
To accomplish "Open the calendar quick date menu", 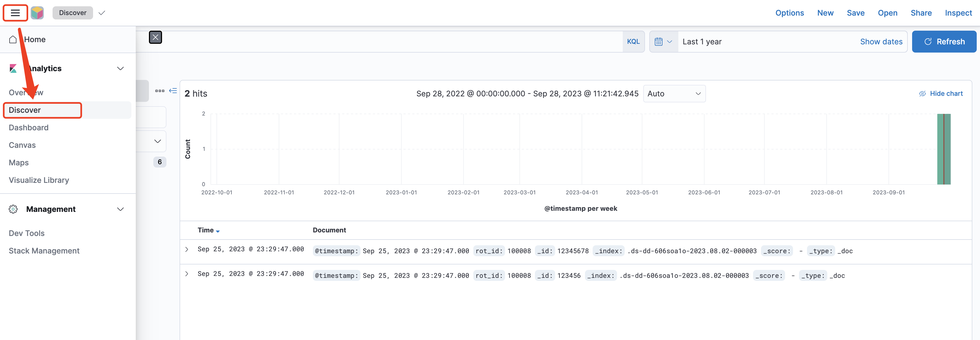I will pyautogui.click(x=663, y=42).
